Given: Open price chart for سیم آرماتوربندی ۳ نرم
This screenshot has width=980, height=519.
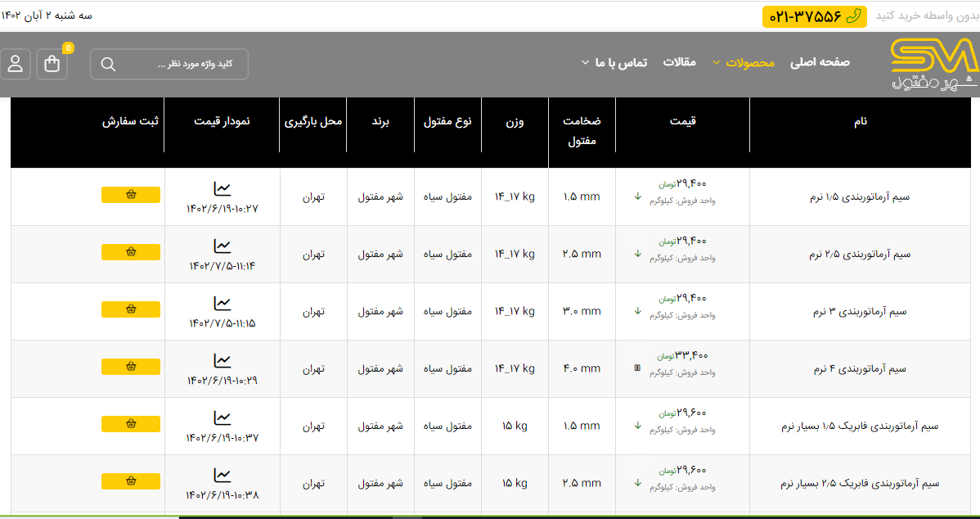Looking at the screenshot, I should [x=223, y=303].
